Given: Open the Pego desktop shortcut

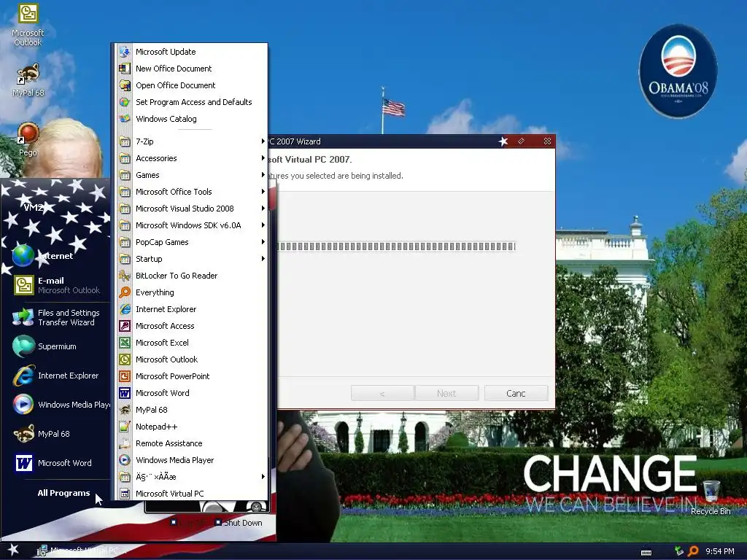Looking at the screenshot, I should coord(28,139).
